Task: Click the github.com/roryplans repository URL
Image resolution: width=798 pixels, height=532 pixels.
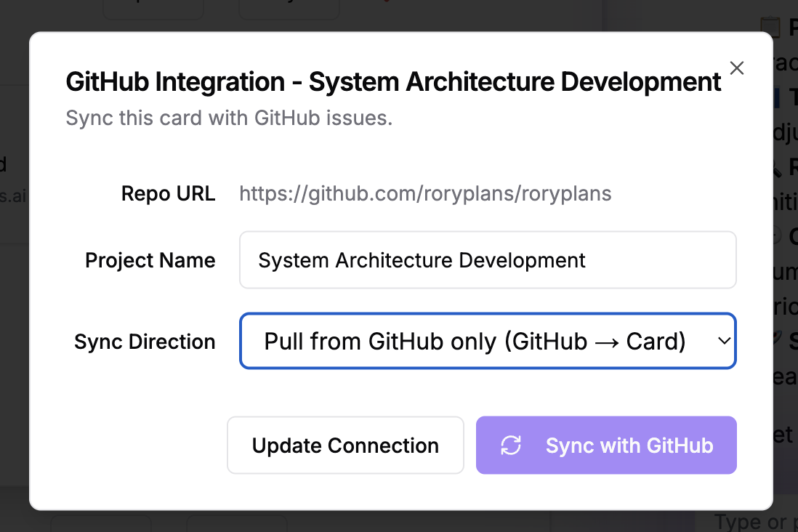Action: [x=425, y=194]
